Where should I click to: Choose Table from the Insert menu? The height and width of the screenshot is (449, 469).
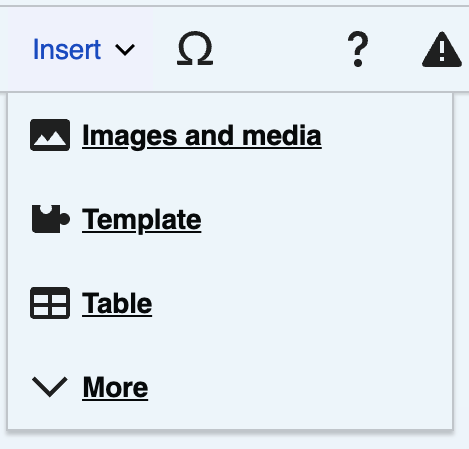230,303
